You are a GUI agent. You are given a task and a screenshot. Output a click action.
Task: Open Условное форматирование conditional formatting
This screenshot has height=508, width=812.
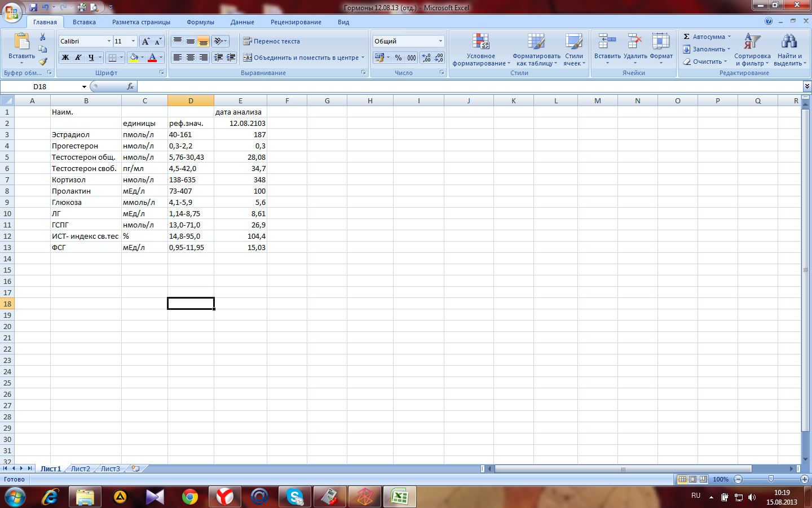click(480, 50)
